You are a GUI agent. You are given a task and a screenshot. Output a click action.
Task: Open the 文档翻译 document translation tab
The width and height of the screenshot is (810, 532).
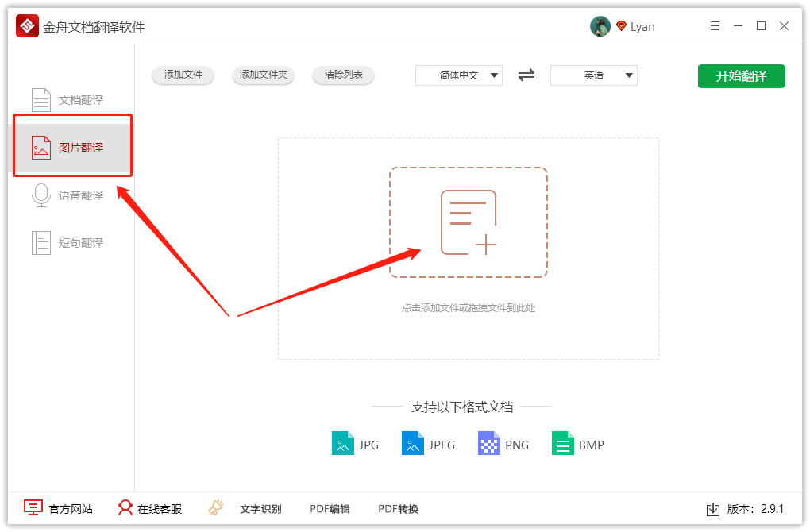(x=71, y=100)
